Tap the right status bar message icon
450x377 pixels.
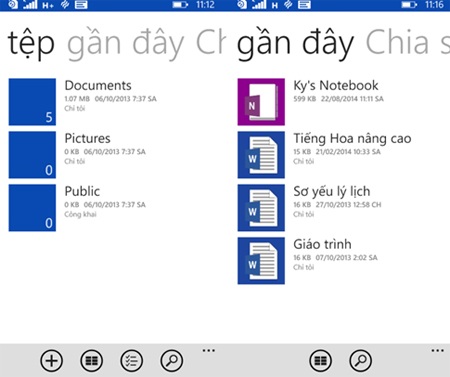pos(304,5)
